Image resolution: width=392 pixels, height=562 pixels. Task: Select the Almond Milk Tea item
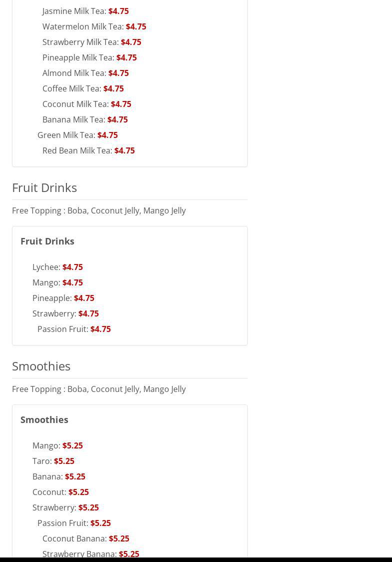pyautogui.click(x=74, y=73)
